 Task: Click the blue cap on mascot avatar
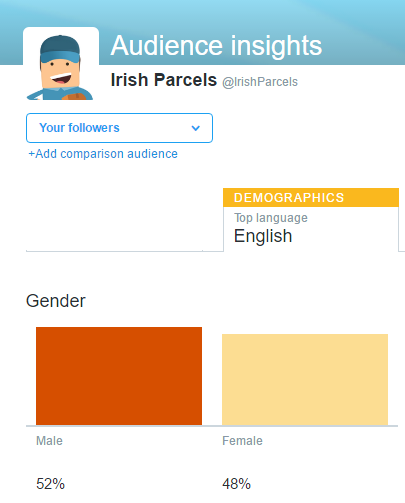pos(60,49)
